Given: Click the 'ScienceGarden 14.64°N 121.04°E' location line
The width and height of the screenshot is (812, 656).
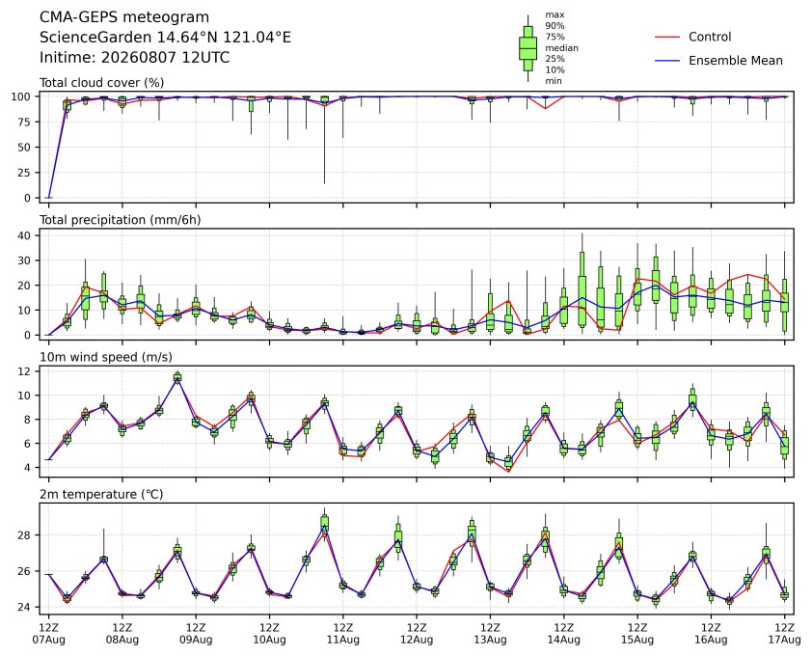Looking at the screenshot, I should tap(165, 38).
